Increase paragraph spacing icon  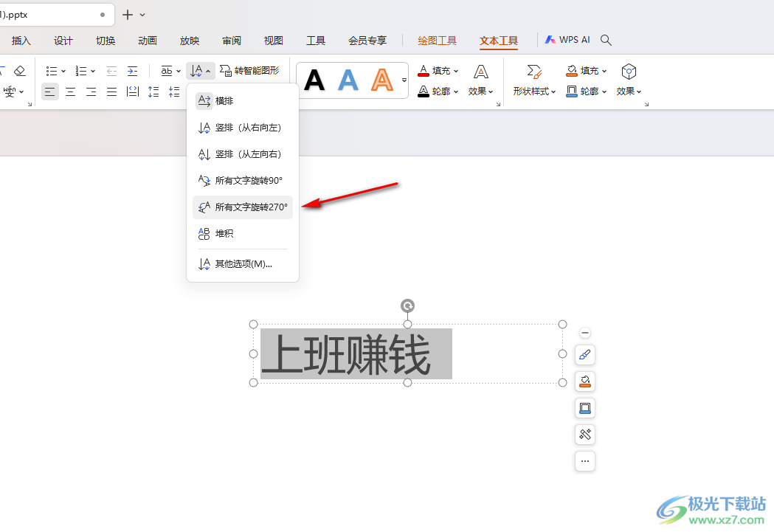pos(153,91)
